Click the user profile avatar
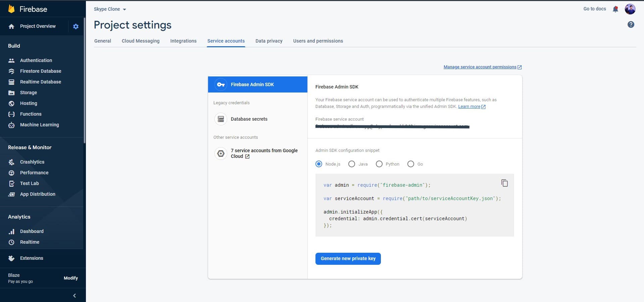 point(630,9)
